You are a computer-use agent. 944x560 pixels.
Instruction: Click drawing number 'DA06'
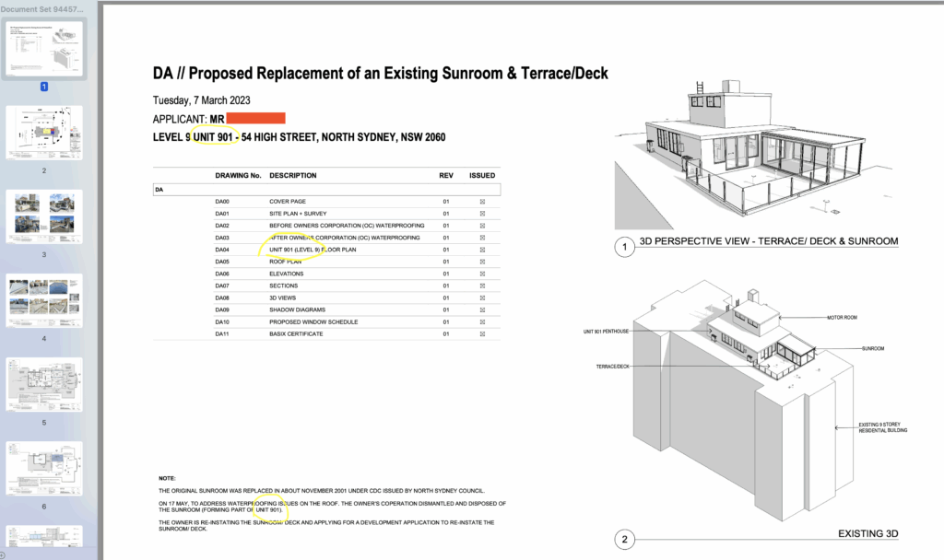click(x=222, y=274)
